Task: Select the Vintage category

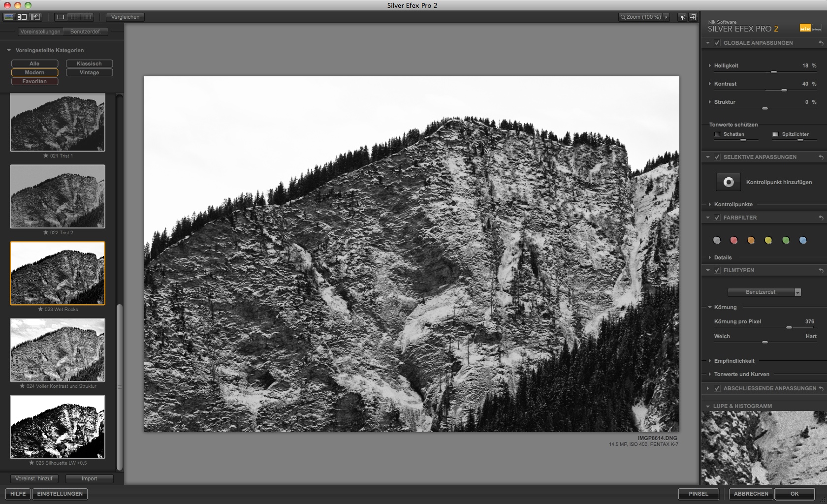Action: point(89,72)
